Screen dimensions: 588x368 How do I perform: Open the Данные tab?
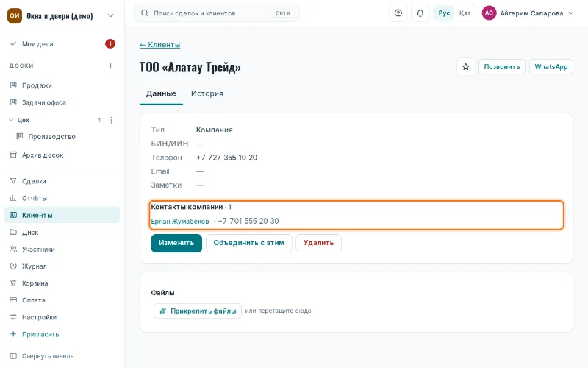tap(161, 93)
